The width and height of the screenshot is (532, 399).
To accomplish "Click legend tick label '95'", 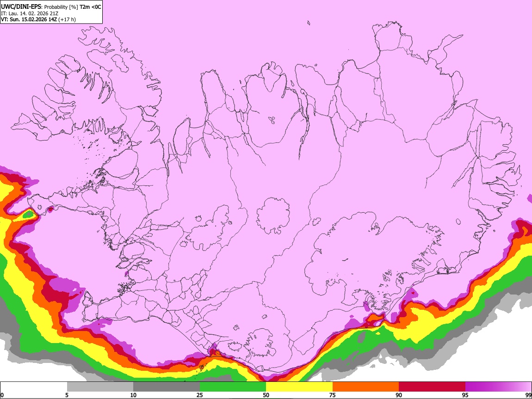I will pyautogui.click(x=465, y=395).
